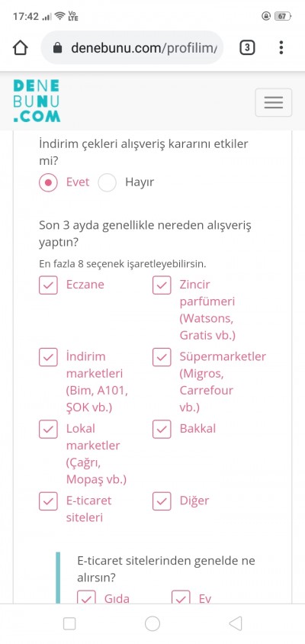Open Chrome's three-dot overflow menu
Viewport: 305px width, 644px height.
click(x=281, y=47)
